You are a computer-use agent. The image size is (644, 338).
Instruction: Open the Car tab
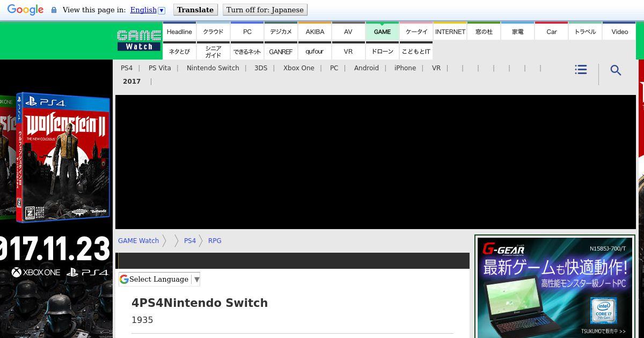[552, 32]
